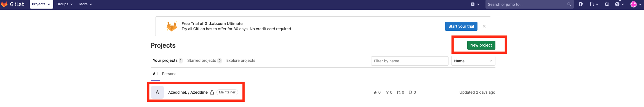Open the to-do list checkmark icon

coord(607,4)
